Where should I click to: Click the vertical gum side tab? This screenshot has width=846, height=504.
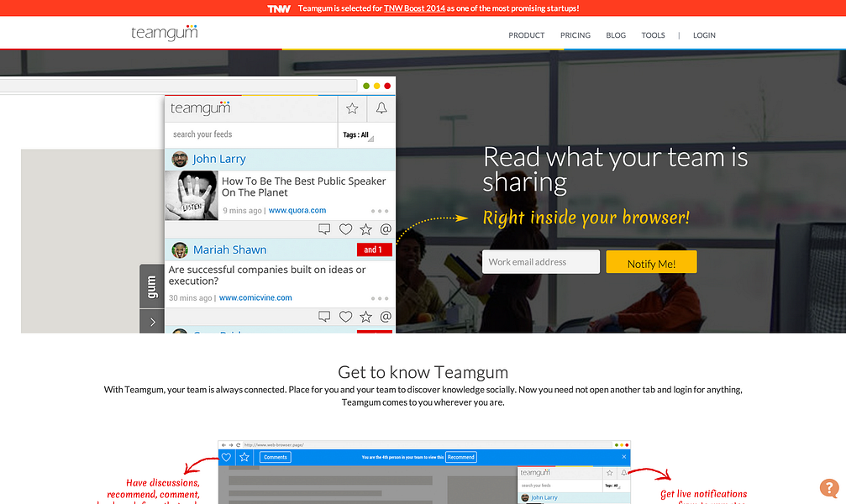(x=151, y=286)
